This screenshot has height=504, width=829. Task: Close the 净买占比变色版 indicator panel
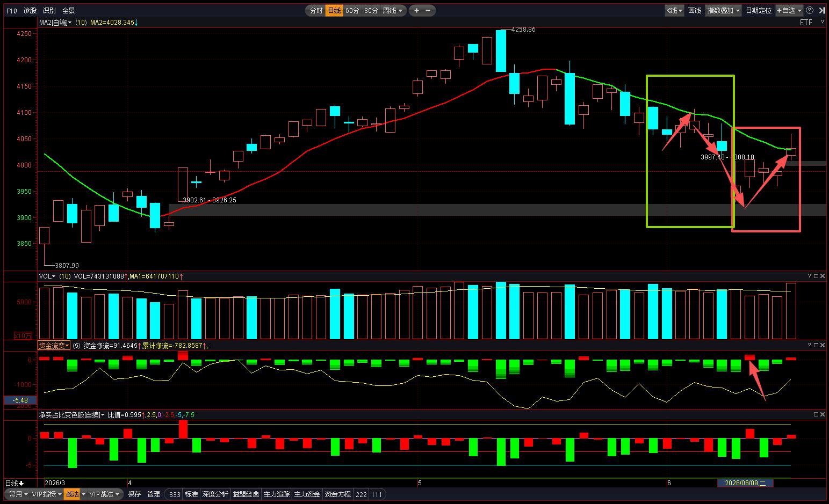tap(823, 414)
